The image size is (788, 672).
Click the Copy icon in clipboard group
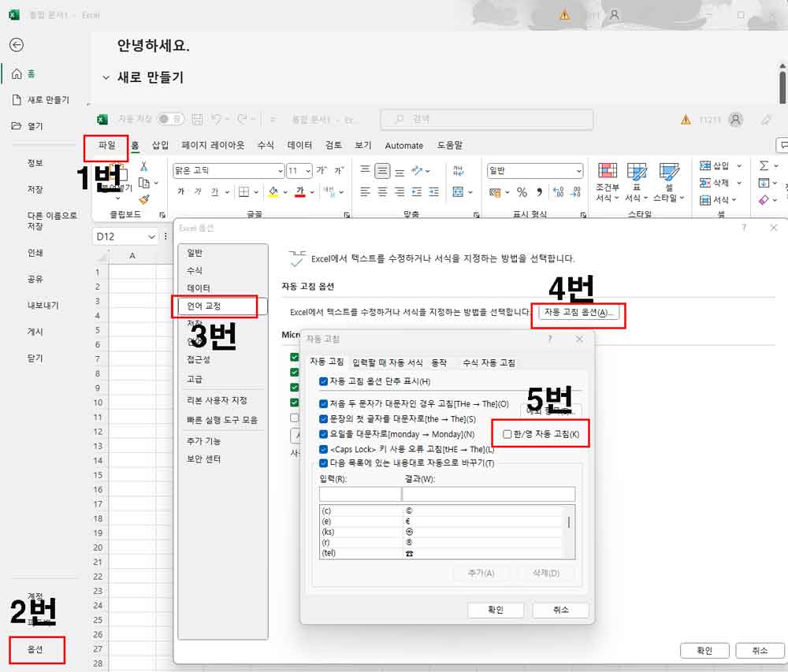point(144,183)
